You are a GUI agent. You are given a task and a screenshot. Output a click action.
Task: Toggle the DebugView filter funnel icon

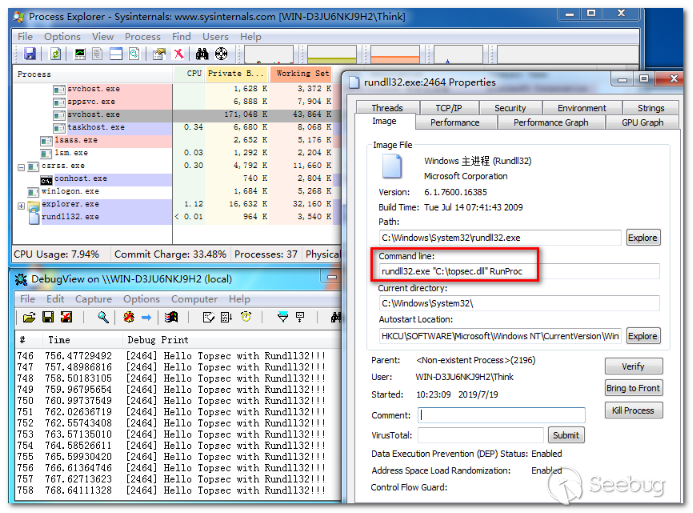283,317
